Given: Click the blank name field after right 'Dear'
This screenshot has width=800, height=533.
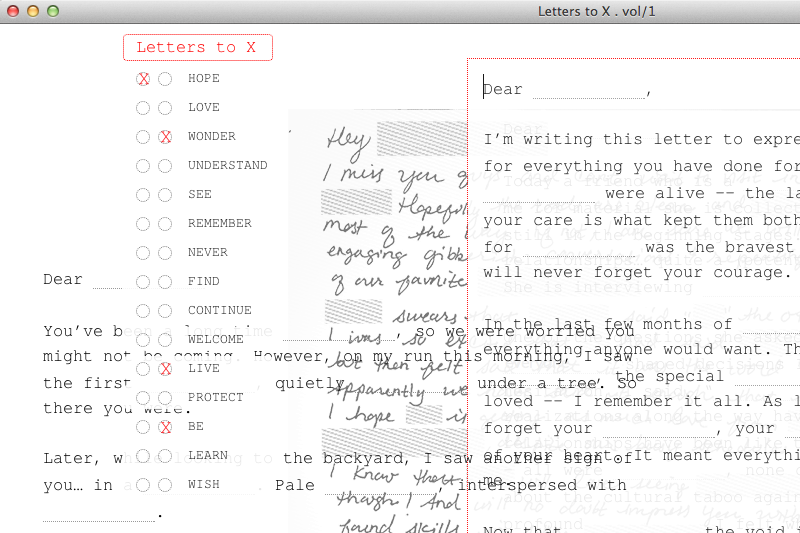Looking at the screenshot, I should point(588,91).
